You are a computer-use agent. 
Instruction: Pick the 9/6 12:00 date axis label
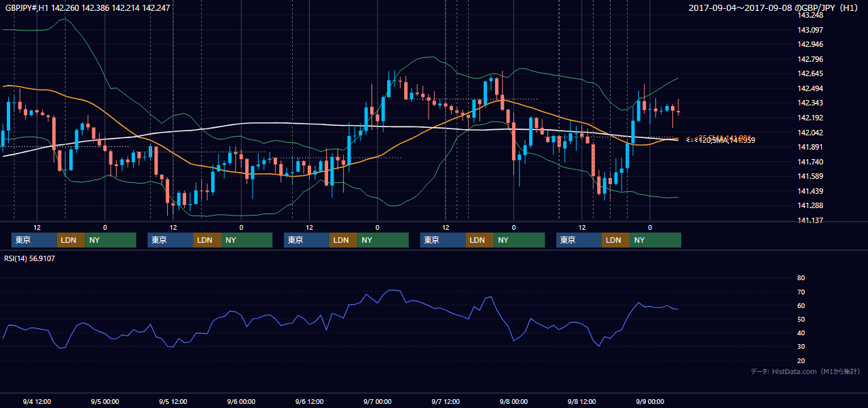point(309,401)
